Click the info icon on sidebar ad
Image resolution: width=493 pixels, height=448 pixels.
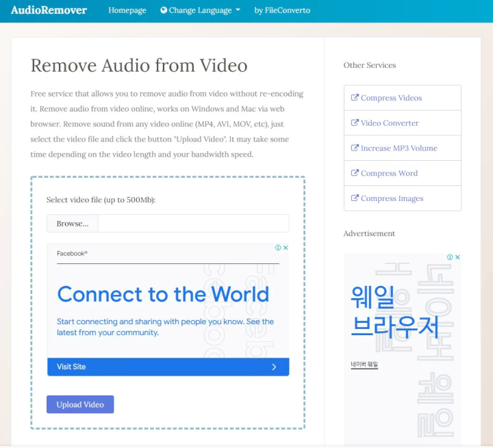450,257
